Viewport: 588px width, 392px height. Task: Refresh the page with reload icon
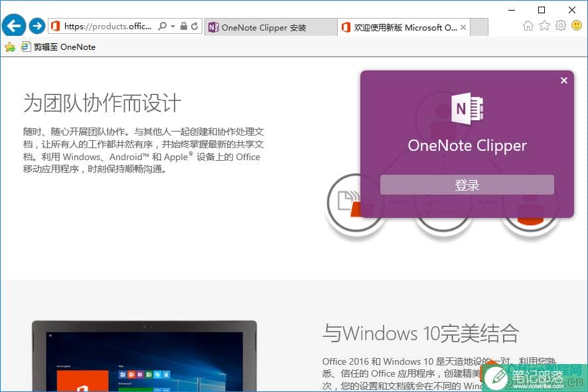pyautogui.click(x=194, y=26)
